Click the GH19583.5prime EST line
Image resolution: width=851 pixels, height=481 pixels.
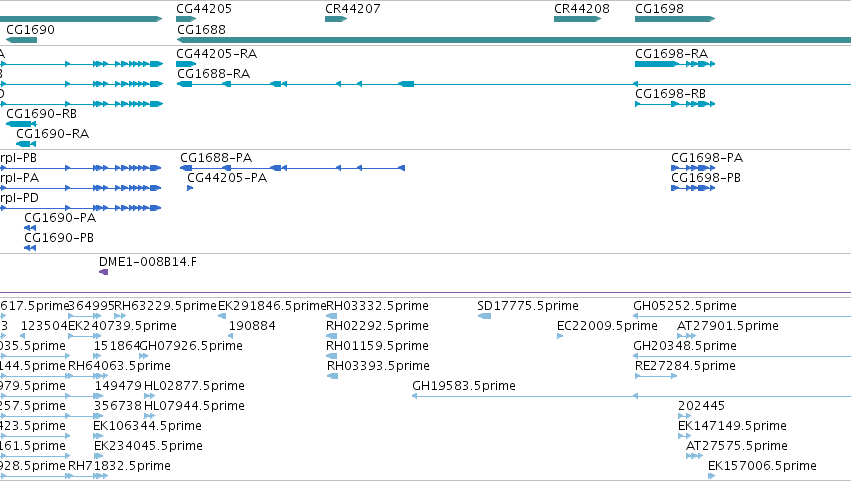pos(631,396)
